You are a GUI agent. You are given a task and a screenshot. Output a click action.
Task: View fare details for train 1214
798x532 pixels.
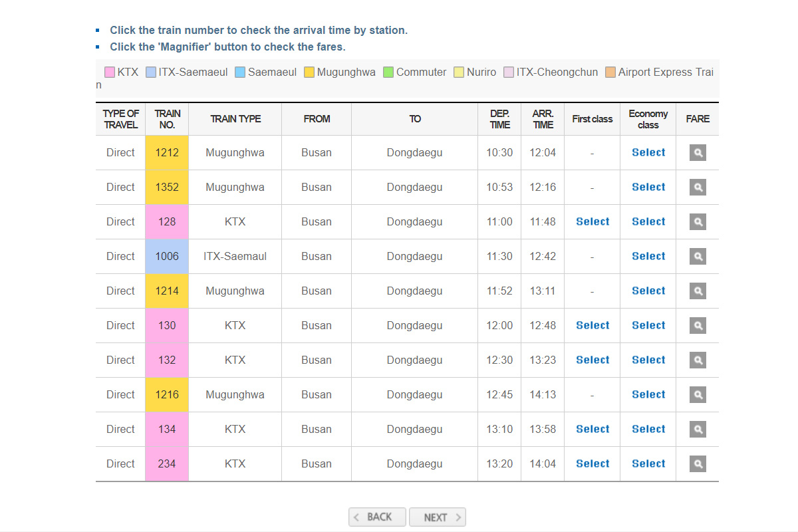(698, 291)
